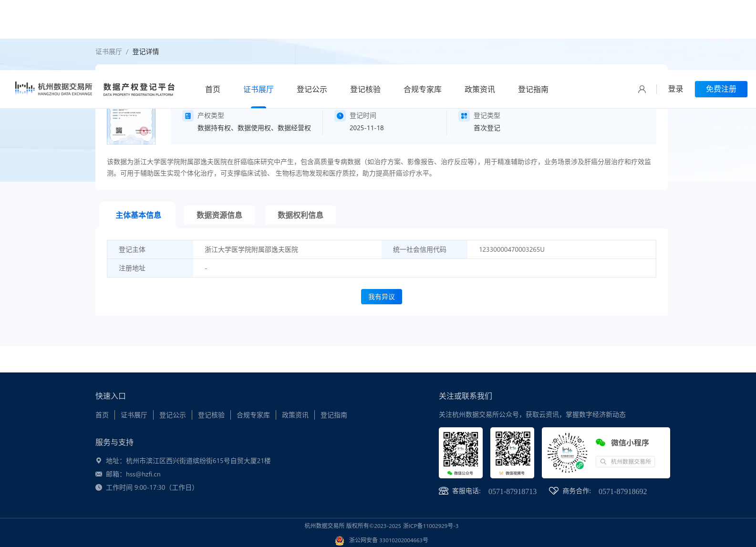Click the footer 合规专家库 link
Screen dimensions: 756x547
253,415
